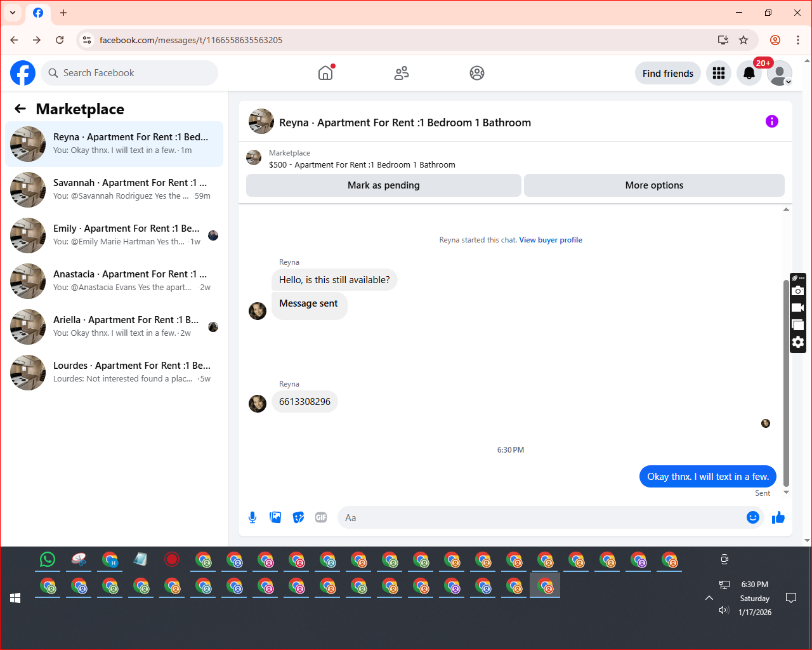Show hidden system tray icons
The width and height of the screenshot is (812, 650).
tap(709, 598)
